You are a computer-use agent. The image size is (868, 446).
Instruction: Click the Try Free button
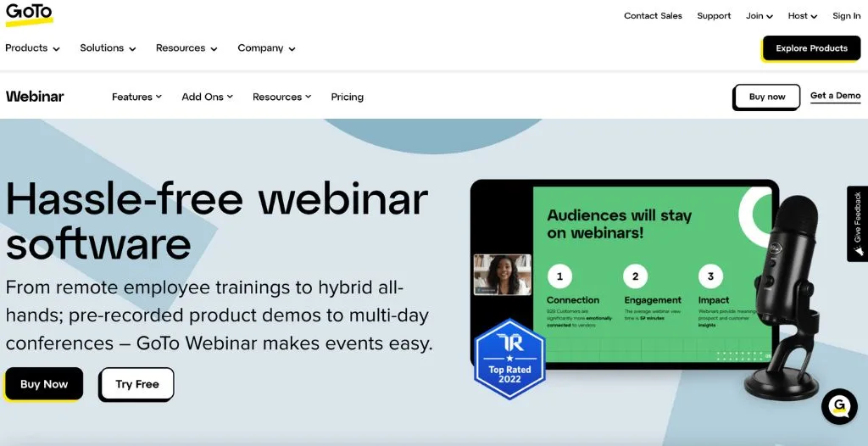click(136, 384)
